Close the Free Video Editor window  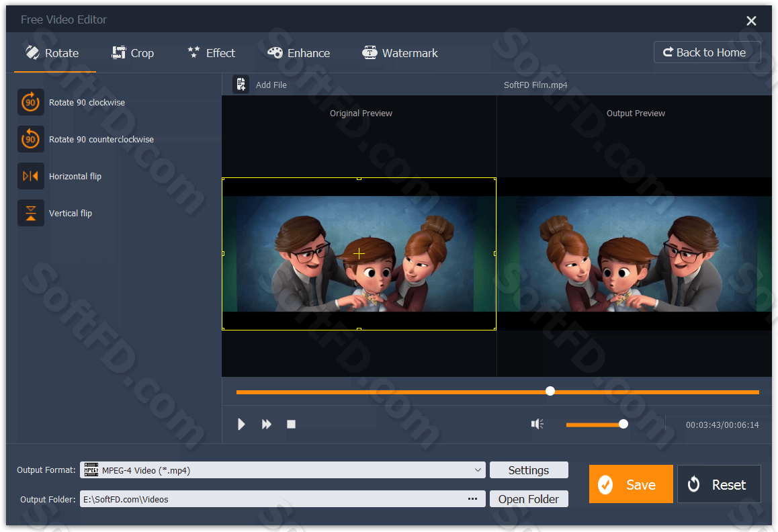coord(751,20)
